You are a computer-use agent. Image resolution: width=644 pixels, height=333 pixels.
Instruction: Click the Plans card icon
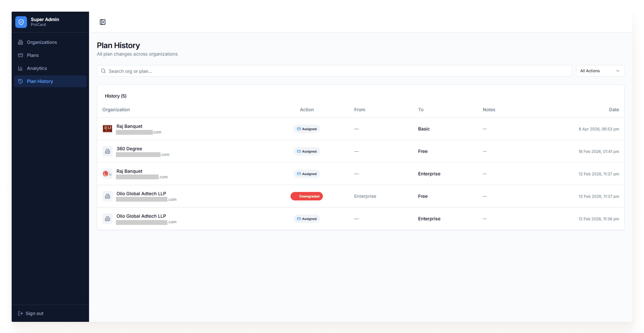coord(21,55)
